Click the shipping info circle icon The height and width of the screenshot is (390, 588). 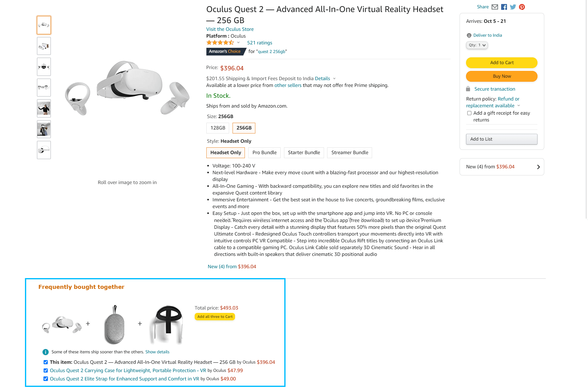[45, 351]
